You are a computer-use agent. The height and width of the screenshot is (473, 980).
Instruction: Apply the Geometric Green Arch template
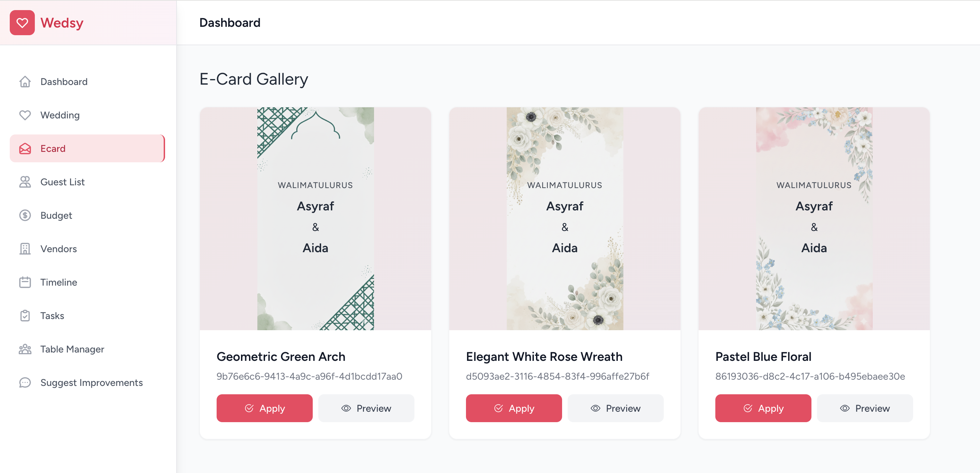(264, 408)
